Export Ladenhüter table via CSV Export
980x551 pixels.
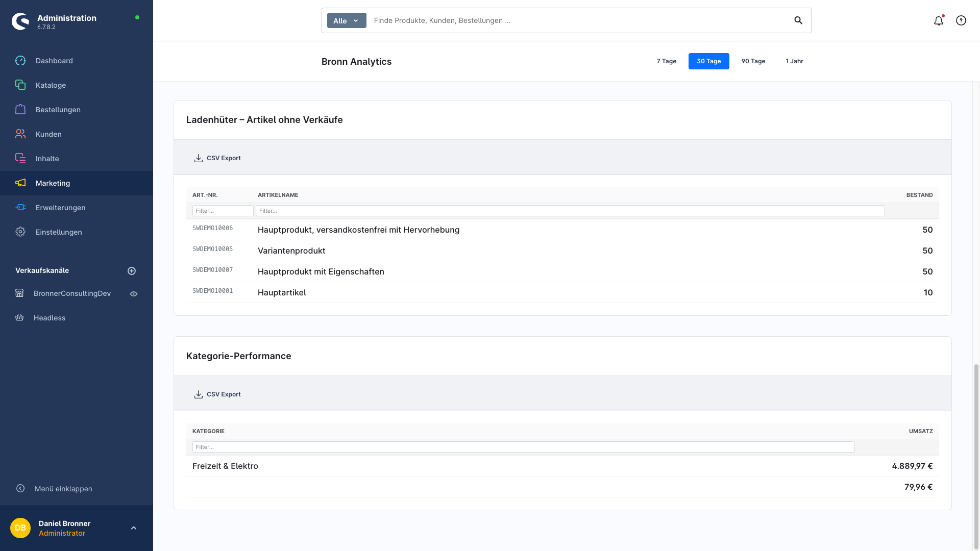coord(217,158)
